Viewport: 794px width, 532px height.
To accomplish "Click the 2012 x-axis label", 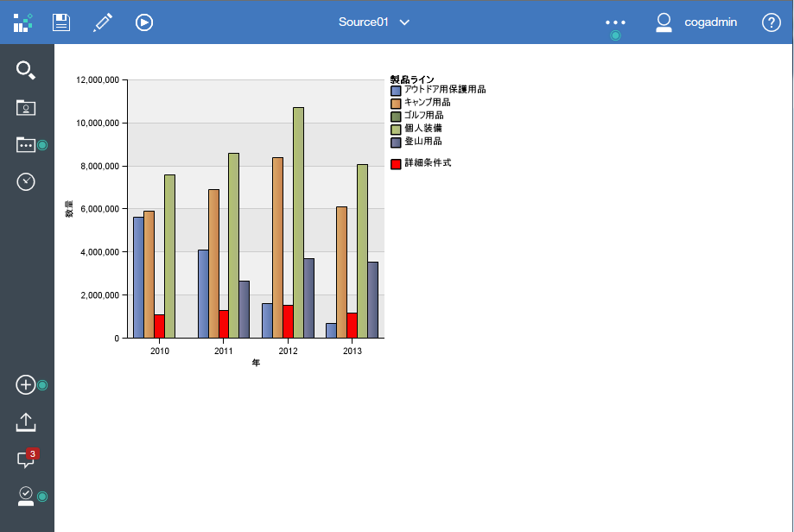I will [x=288, y=351].
